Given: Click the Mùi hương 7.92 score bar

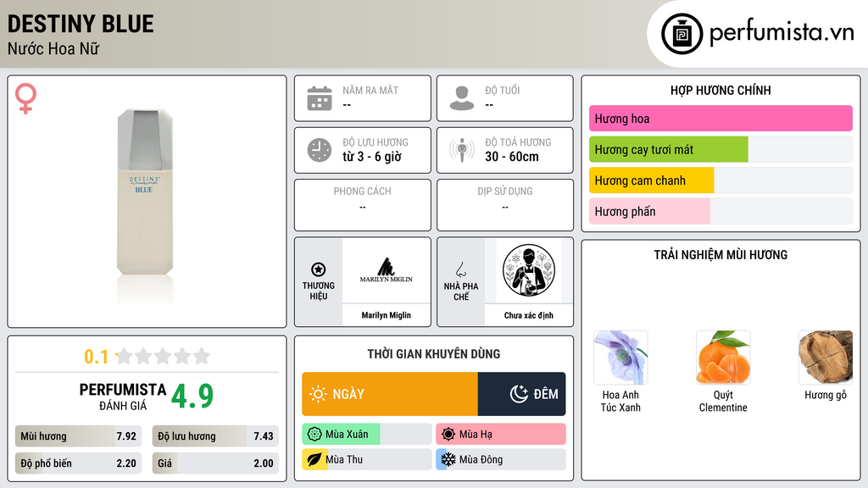Looking at the screenshot, I should click(x=78, y=436).
